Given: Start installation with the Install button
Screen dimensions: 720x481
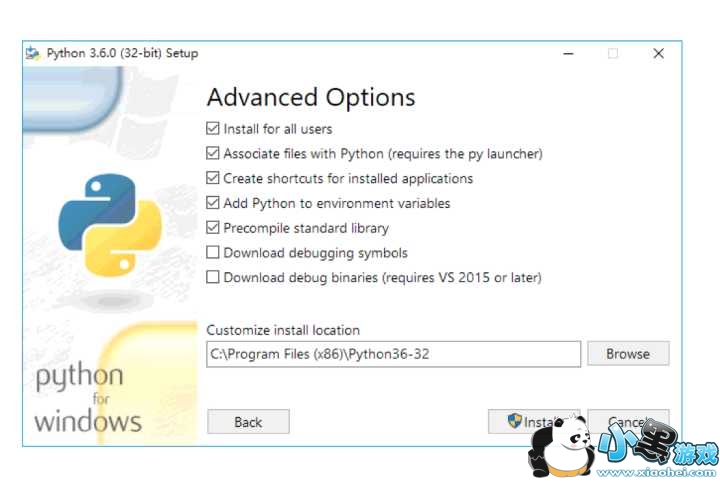Looking at the screenshot, I should point(534,421).
